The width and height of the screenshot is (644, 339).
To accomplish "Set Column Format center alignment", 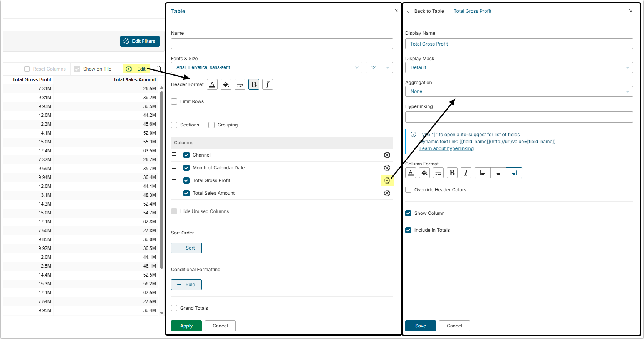I will pos(498,173).
